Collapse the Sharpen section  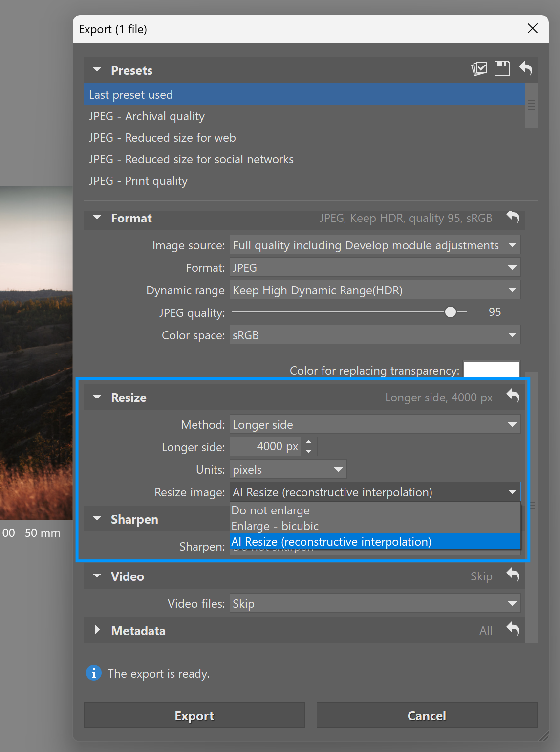pos(97,519)
